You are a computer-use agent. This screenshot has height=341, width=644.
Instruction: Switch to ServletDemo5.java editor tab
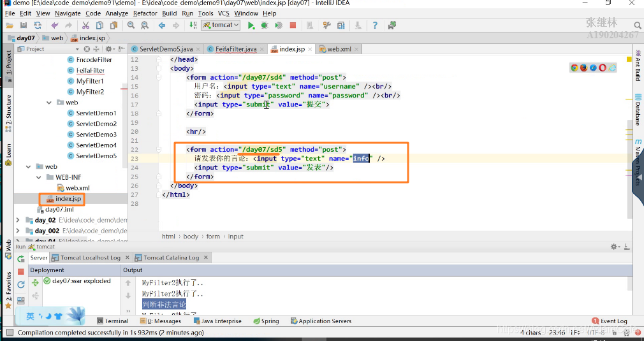[166, 49]
